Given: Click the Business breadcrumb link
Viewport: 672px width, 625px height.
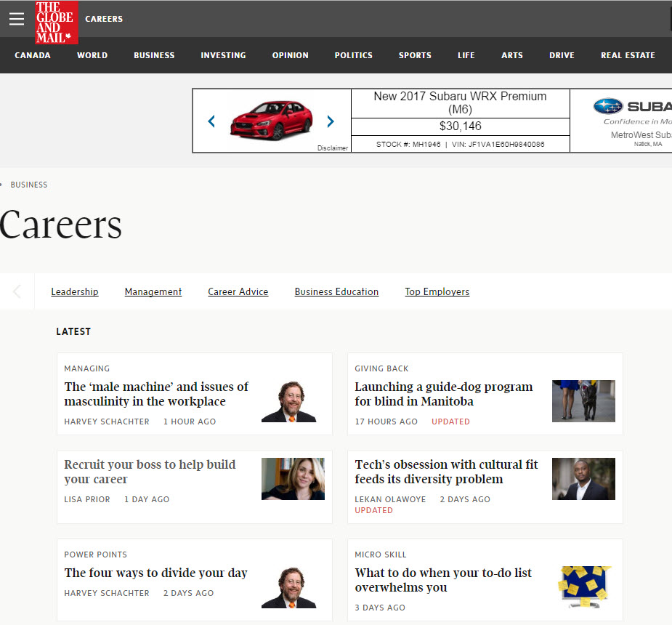Looking at the screenshot, I should click(x=29, y=185).
